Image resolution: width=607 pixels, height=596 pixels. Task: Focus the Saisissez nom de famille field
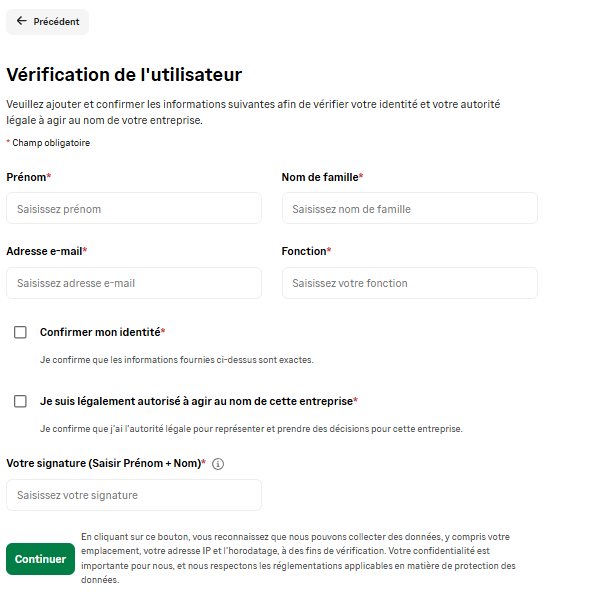(410, 209)
